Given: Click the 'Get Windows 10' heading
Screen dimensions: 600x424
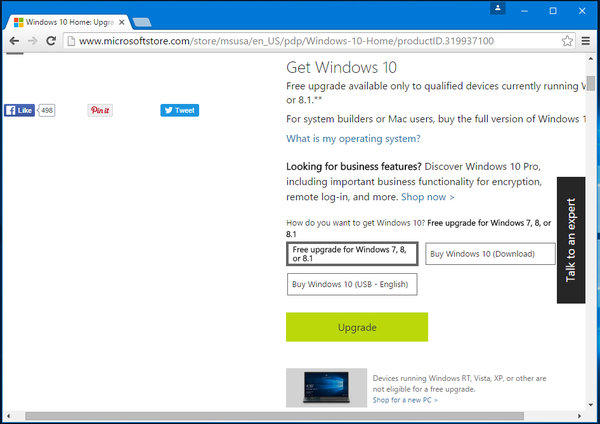Looking at the screenshot, I should (341, 68).
